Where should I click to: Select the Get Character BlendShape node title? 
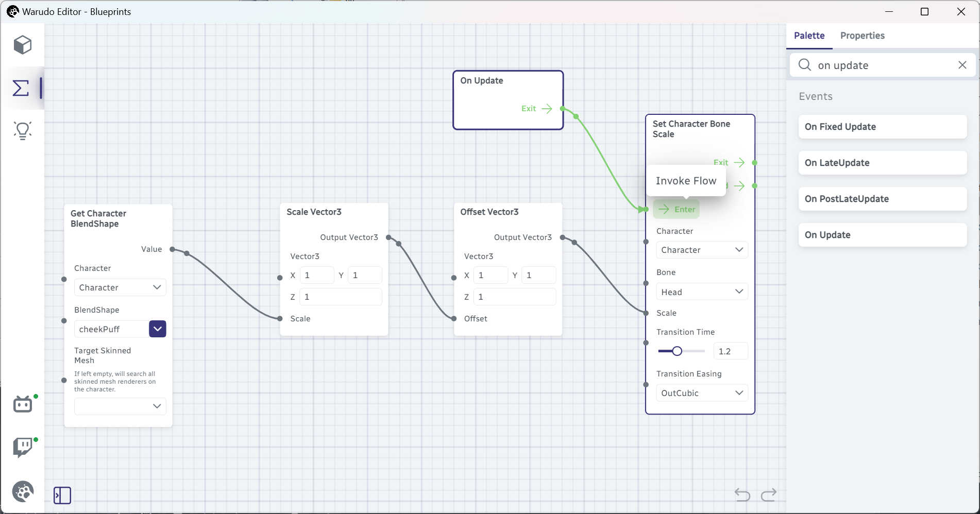tap(98, 218)
